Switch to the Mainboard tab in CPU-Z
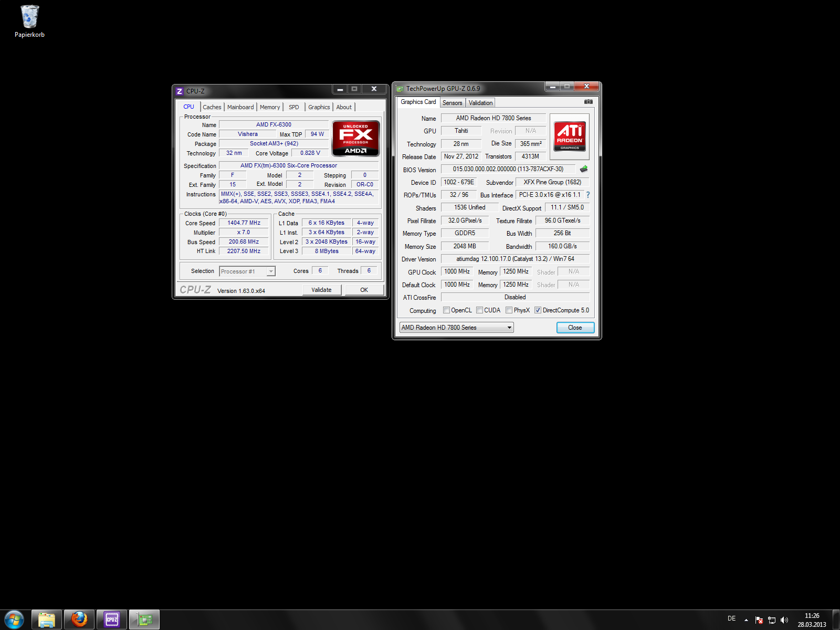Image resolution: width=840 pixels, height=630 pixels. click(240, 107)
